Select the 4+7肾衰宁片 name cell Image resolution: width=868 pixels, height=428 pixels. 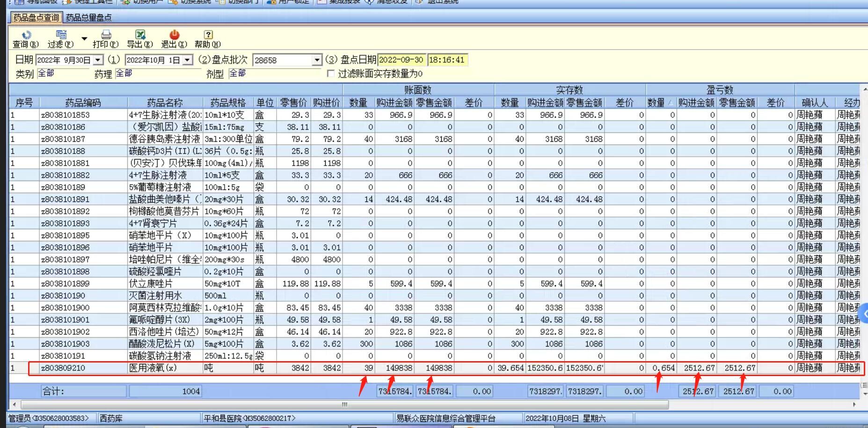tap(165, 224)
